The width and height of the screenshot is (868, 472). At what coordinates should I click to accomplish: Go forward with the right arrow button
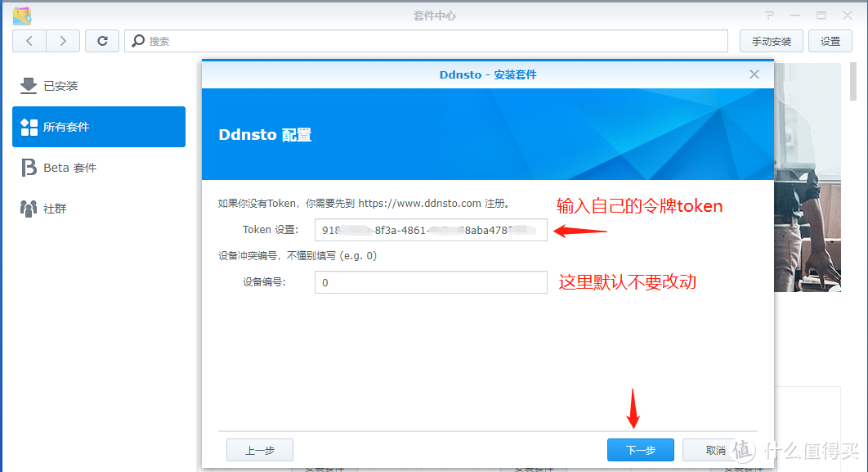click(x=63, y=41)
